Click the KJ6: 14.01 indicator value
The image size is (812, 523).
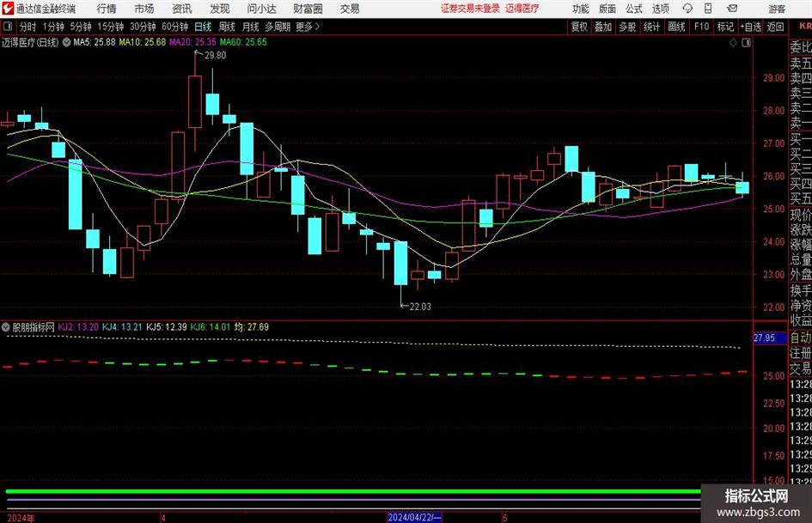211,327
